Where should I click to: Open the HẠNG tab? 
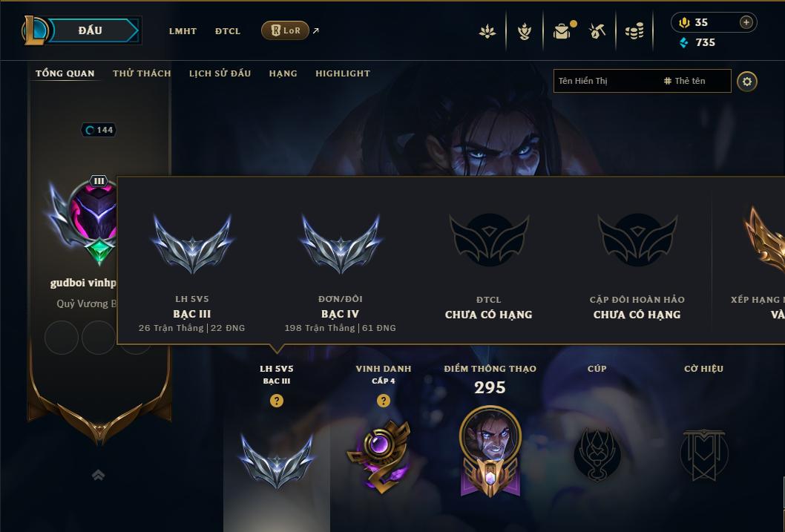point(283,73)
